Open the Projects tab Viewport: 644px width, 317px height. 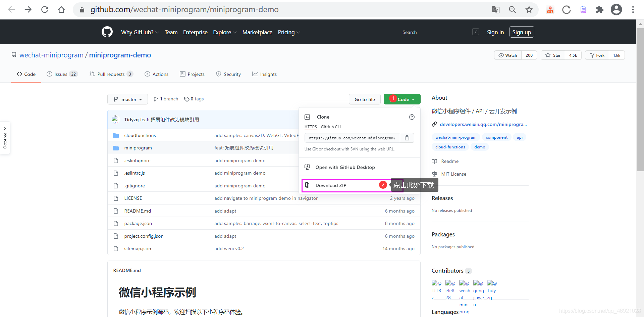(192, 74)
